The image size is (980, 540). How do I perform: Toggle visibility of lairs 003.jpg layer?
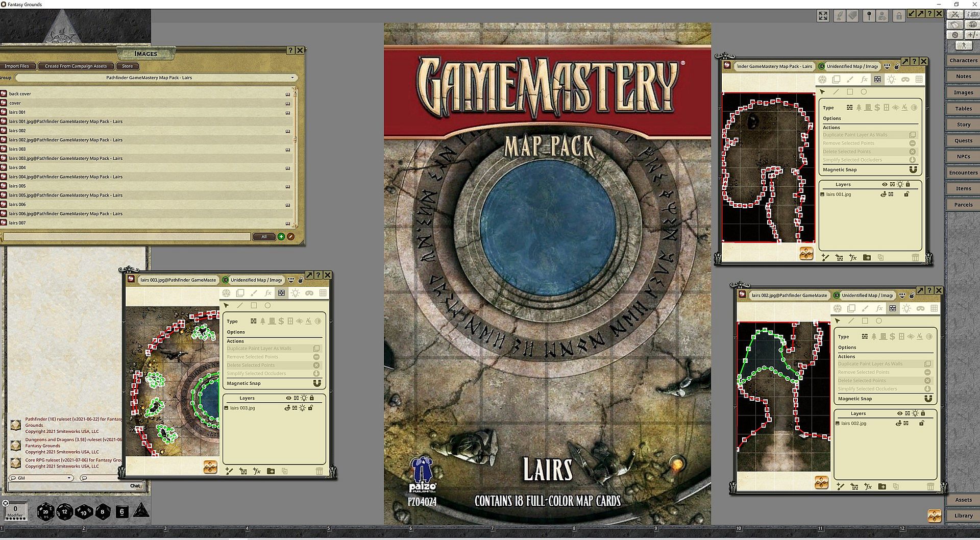pyautogui.click(x=287, y=408)
